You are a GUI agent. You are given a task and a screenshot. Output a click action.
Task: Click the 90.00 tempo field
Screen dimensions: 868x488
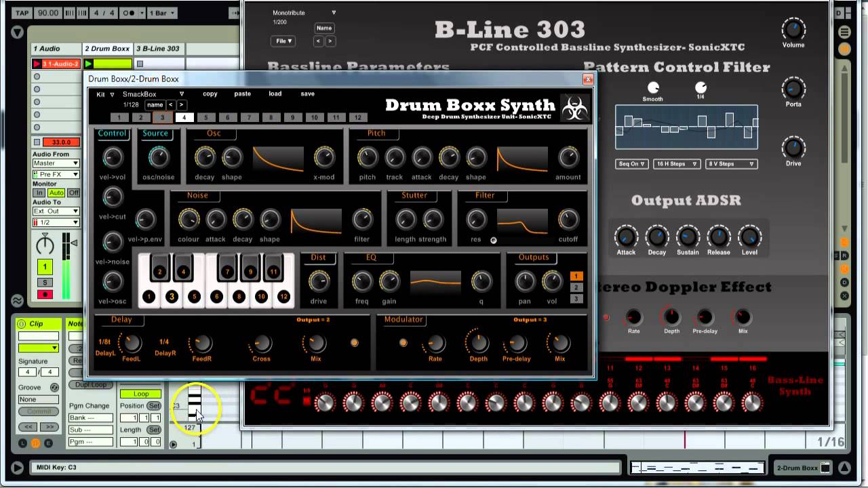click(x=47, y=13)
